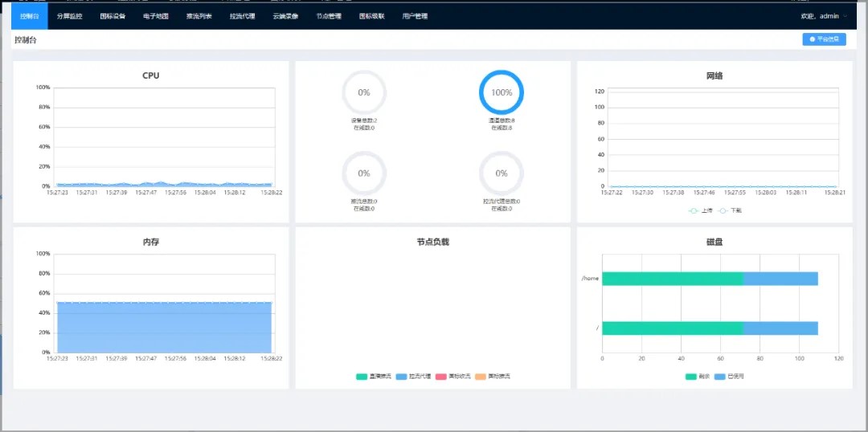Click the 拉流代理总数 0% progress ring
868x432 pixels.
point(502,173)
